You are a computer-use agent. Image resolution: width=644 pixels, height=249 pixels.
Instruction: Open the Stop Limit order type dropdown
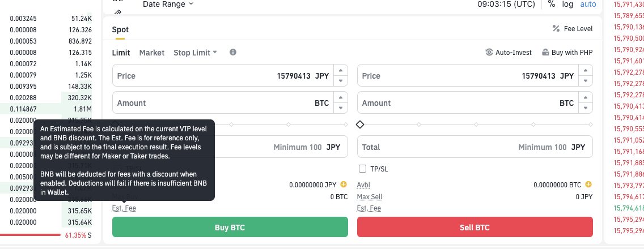[x=196, y=53]
